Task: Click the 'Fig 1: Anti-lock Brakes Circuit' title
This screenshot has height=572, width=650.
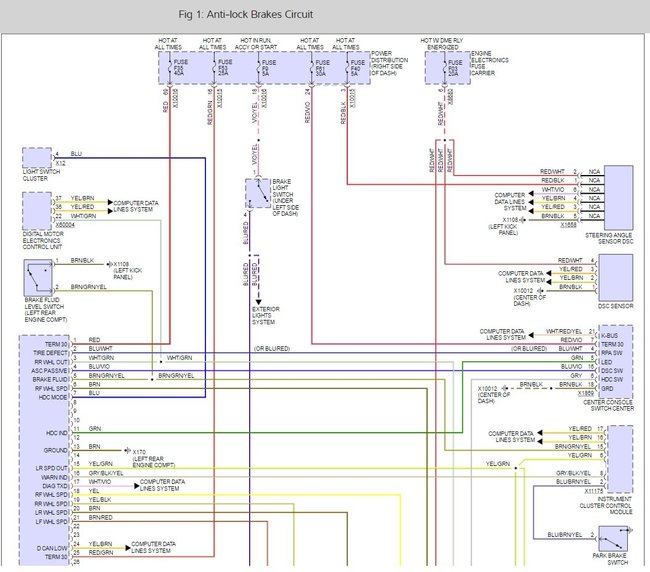Action: coord(245,15)
